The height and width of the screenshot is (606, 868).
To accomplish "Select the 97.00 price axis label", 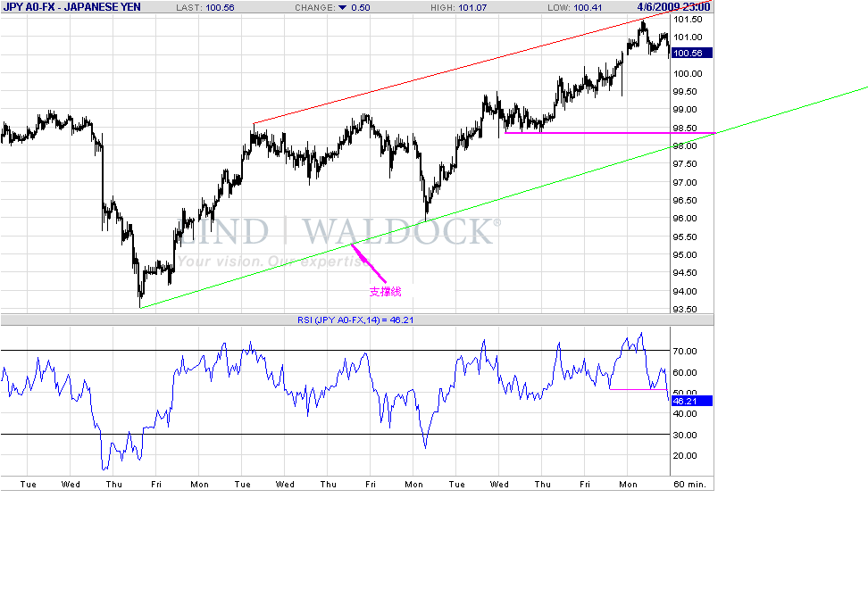I will coord(685,183).
